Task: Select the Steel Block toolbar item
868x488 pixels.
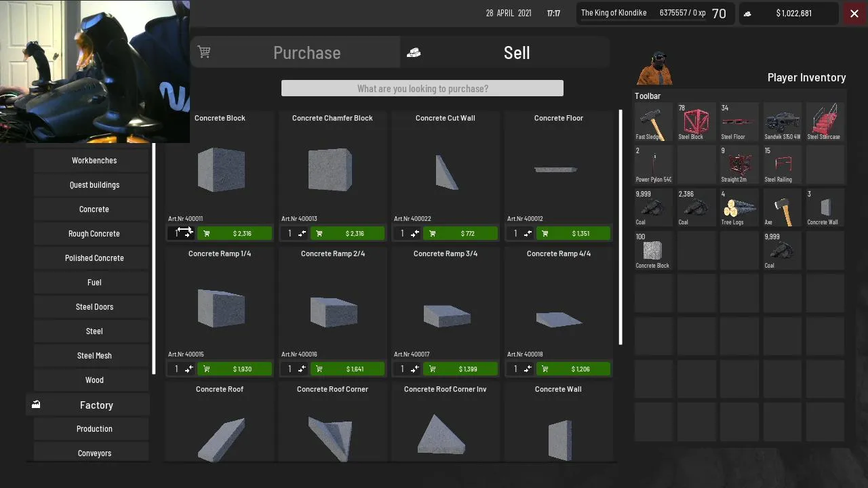Action: (696, 122)
